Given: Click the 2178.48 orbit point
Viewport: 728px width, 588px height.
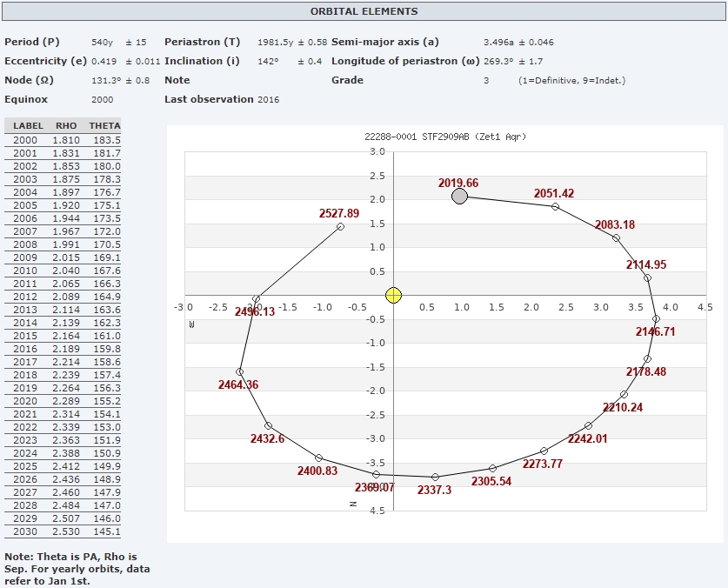Looking at the screenshot, I should (x=647, y=358).
